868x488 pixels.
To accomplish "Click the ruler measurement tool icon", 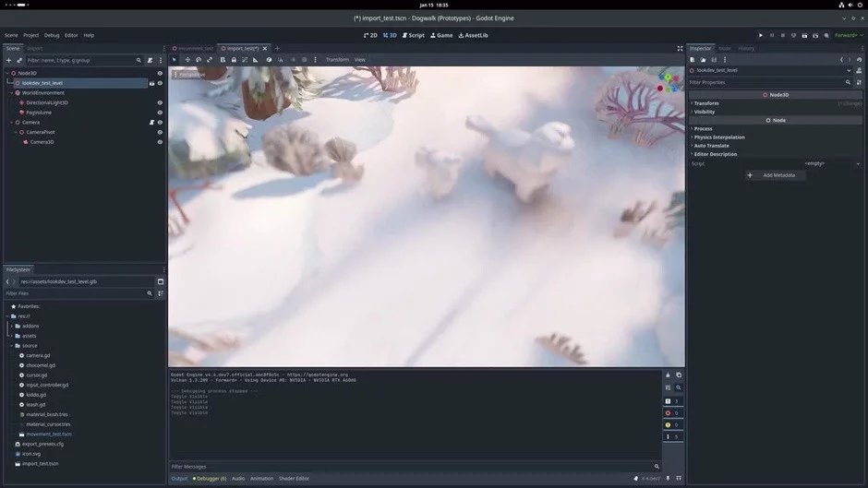I will (x=255, y=60).
